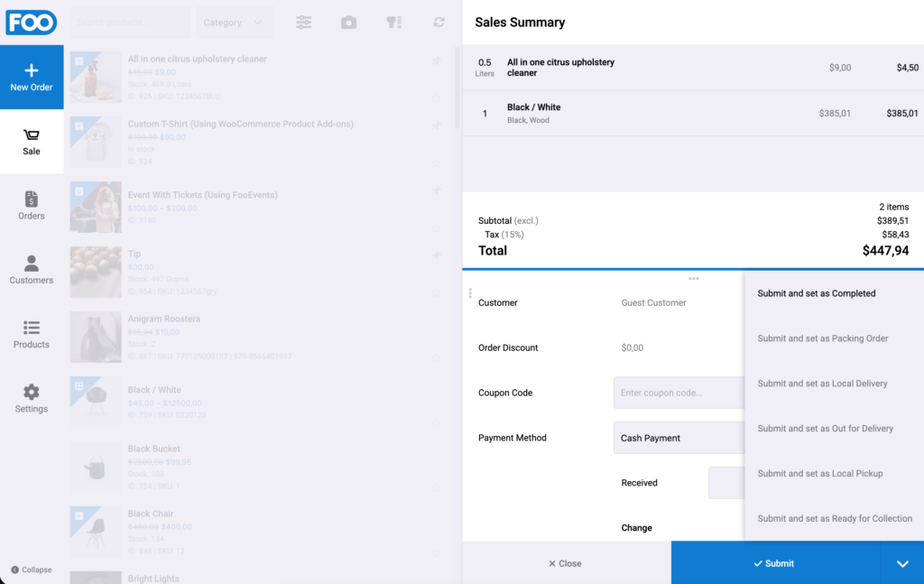Click the blue Submit button
The width and height of the screenshot is (924, 584).
tap(775, 563)
